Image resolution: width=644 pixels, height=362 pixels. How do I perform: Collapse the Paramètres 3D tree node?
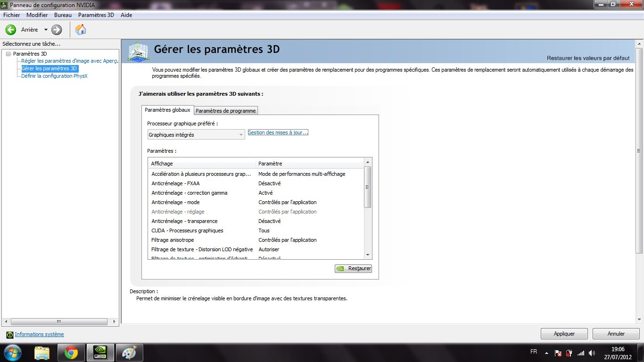tap(8, 54)
